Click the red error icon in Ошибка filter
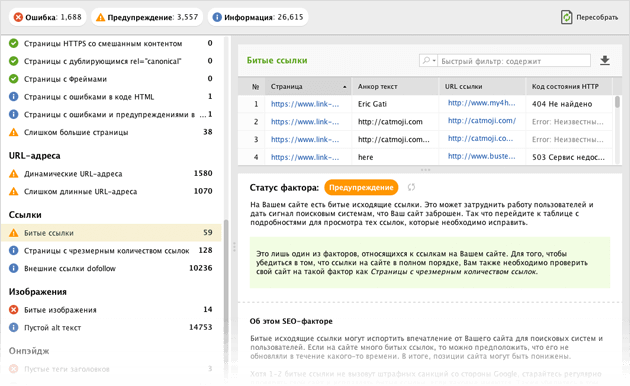The height and width of the screenshot is (386, 630). 18,17
